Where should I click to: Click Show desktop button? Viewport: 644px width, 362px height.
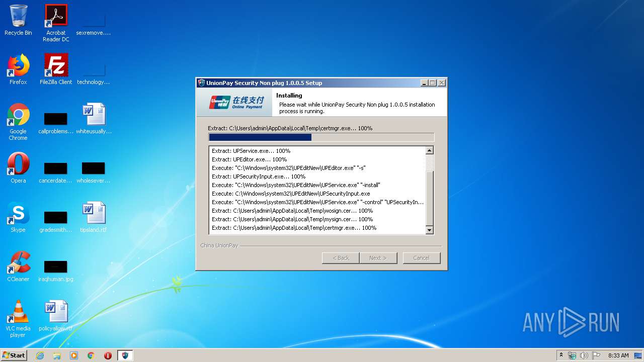[639, 355]
